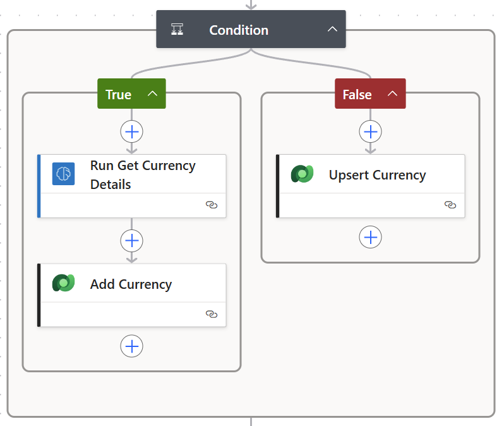This screenshot has height=426, width=504.
Task: Collapse the False branch chevron
Action: pos(392,94)
